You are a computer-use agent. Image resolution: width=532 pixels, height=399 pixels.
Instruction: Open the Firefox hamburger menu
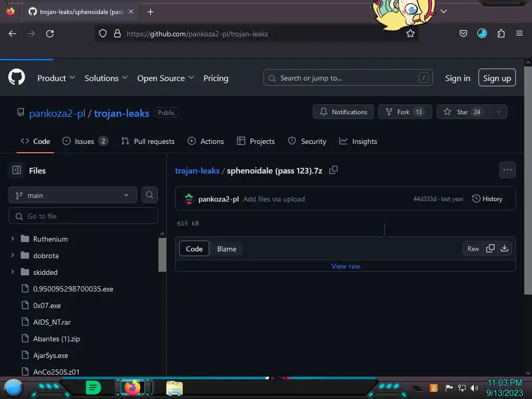[519, 33]
